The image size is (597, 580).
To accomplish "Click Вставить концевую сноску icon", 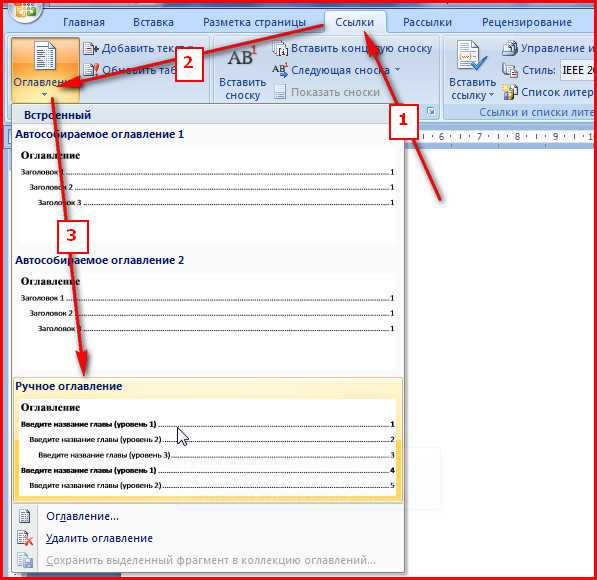I will [x=280, y=49].
